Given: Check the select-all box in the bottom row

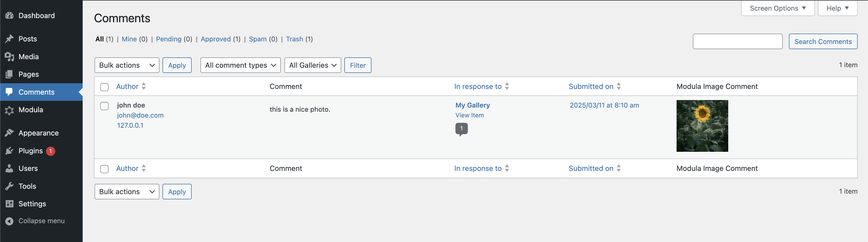Looking at the screenshot, I should [104, 169].
